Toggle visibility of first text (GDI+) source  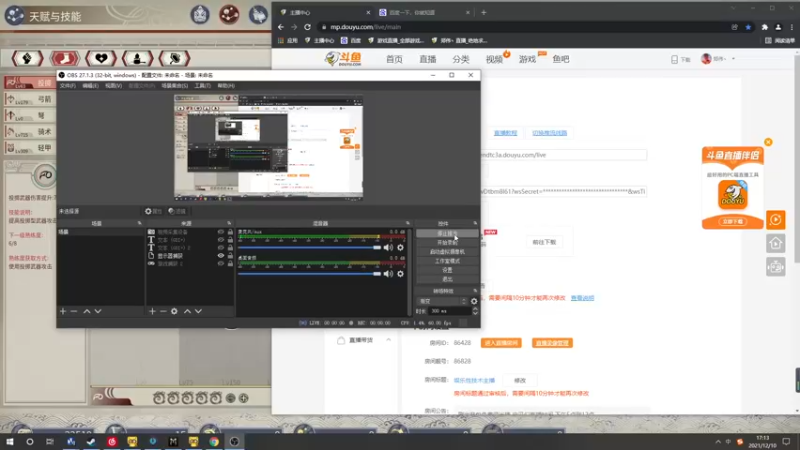coord(220,240)
